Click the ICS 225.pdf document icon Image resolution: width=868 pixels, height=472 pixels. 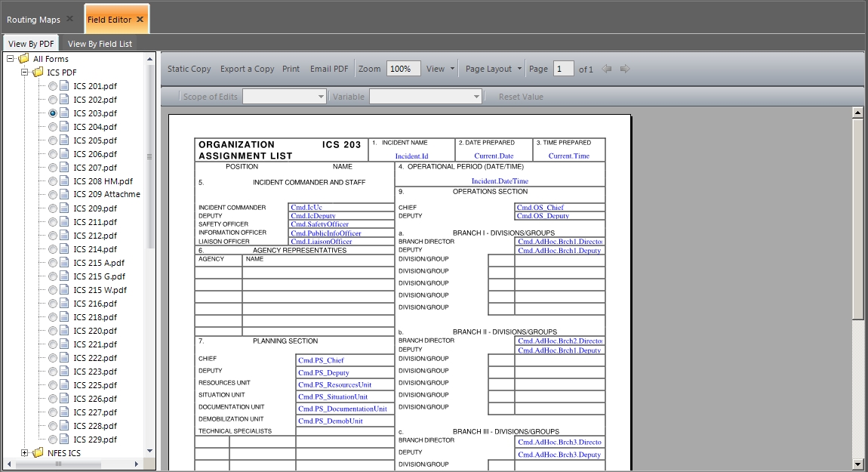pos(64,385)
